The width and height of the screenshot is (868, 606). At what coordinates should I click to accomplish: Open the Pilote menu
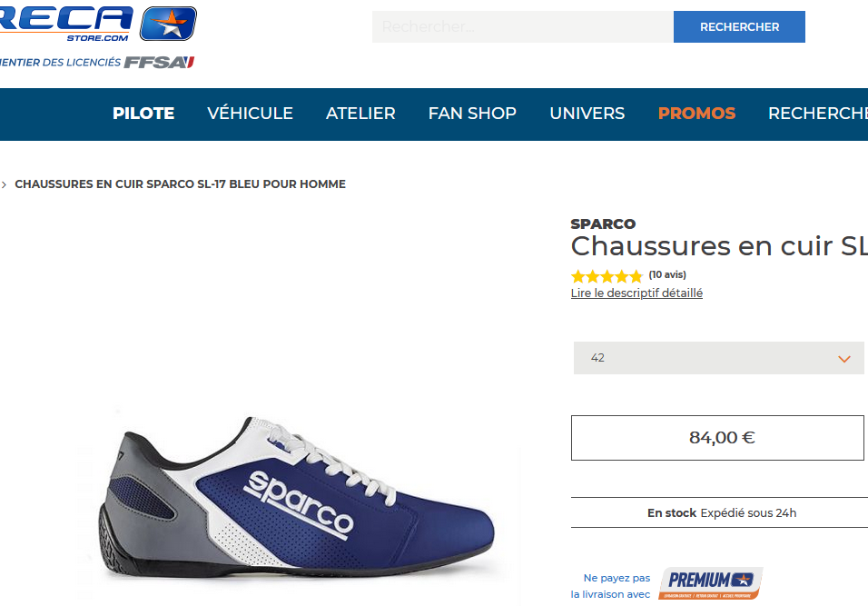click(x=143, y=114)
